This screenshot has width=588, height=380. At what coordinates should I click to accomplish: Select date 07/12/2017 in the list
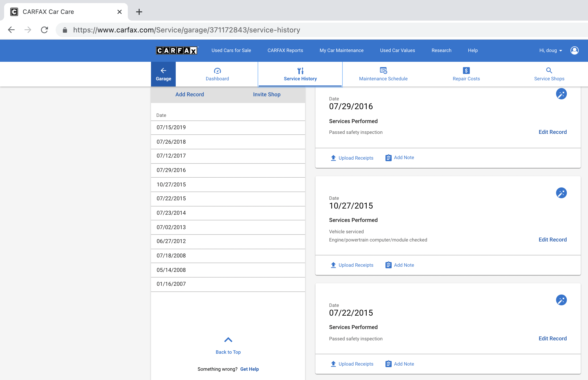tap(228, 156)
